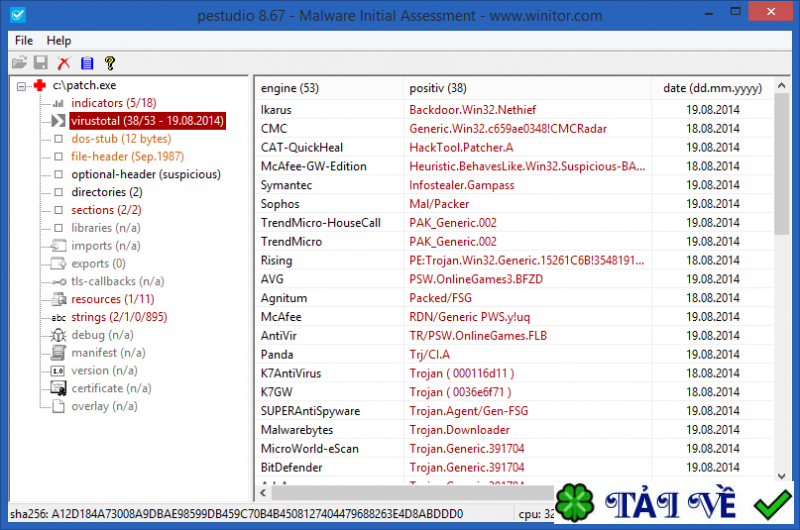Click the red X close file icon
The height and width of the screenshot is (530, 800).
(64, 63)
